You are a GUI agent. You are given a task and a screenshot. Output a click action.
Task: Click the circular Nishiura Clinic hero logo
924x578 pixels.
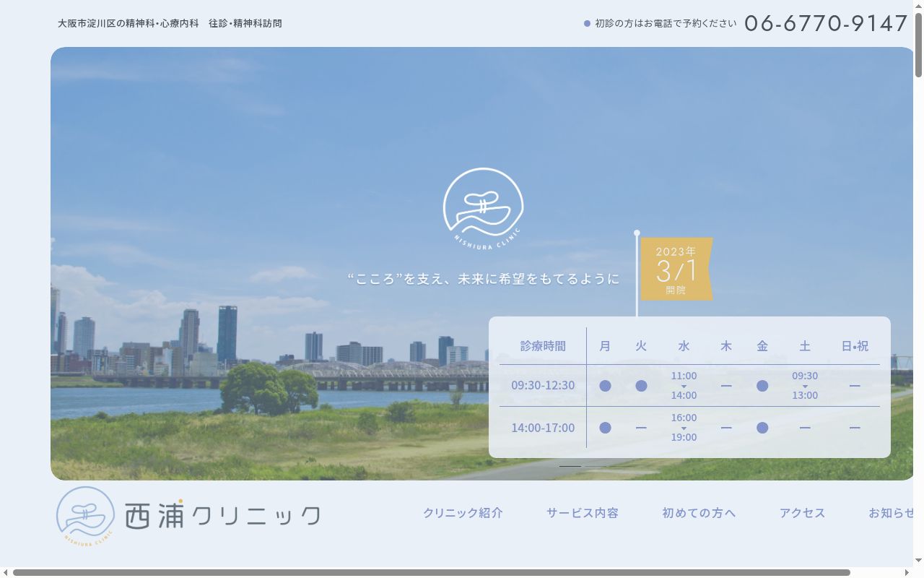pyautogui.click(x=483, y=210)
